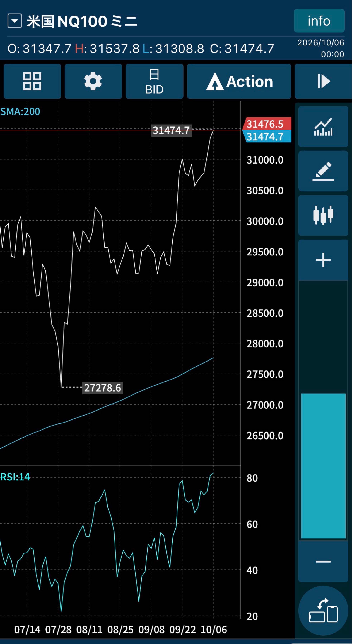Zoom out with the minus button
The image size is (352, 644).
click(323, 562)
